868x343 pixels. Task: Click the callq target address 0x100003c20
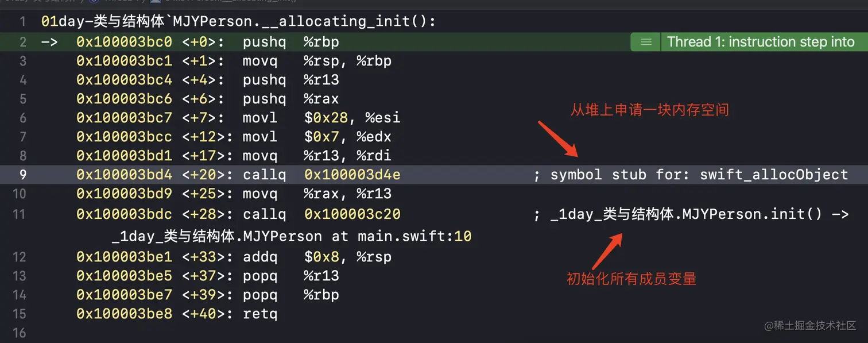[x=352, y=214]
